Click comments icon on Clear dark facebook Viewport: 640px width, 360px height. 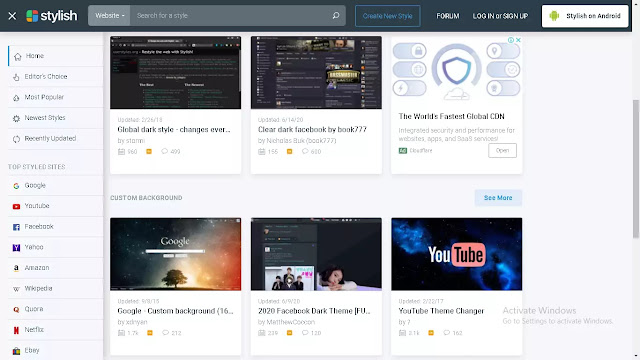pyautogui.click(x=305, y=151)
